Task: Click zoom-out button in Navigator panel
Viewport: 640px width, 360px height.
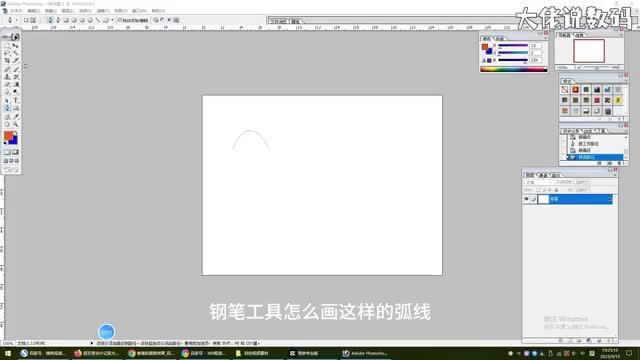Action: point(578,68)
